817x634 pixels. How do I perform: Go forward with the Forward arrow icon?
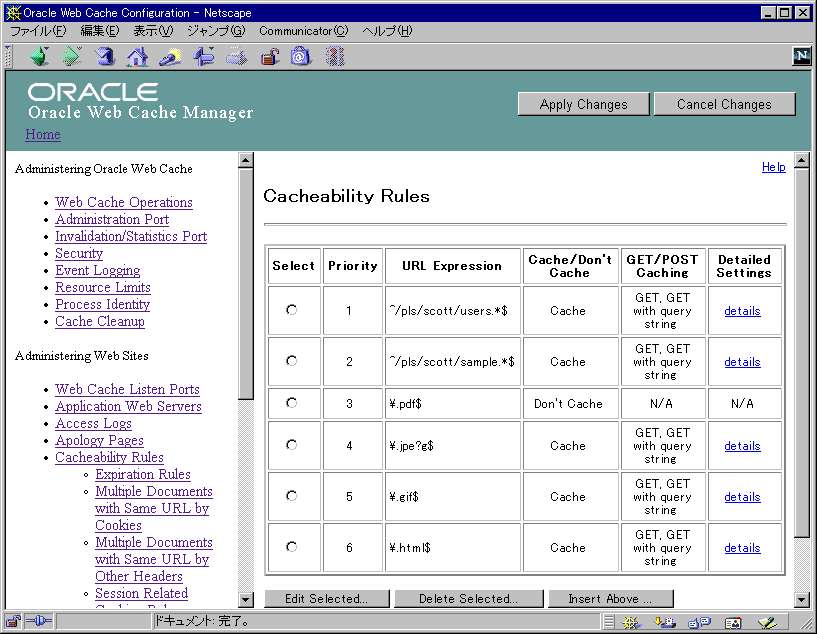(x=72, y=56)
